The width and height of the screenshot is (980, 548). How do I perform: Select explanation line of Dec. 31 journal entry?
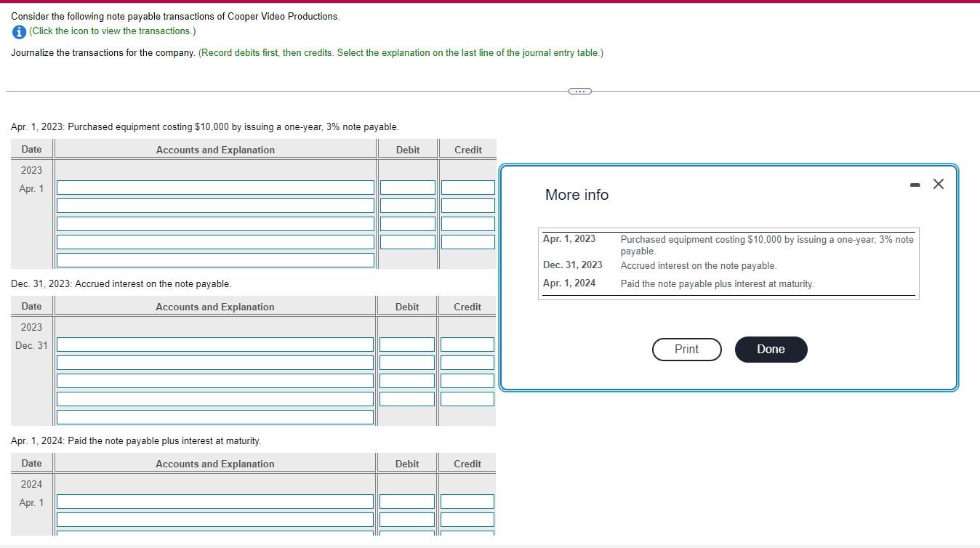pyautogui.click(x=214, y=416)
